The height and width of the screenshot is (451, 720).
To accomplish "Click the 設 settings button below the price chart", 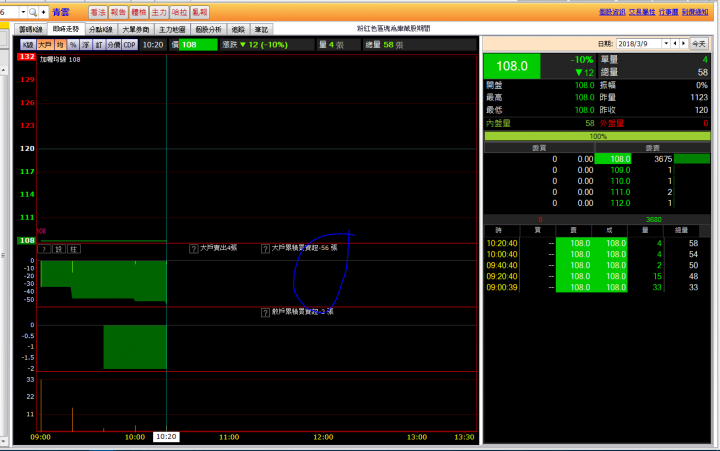I will 59,249.
